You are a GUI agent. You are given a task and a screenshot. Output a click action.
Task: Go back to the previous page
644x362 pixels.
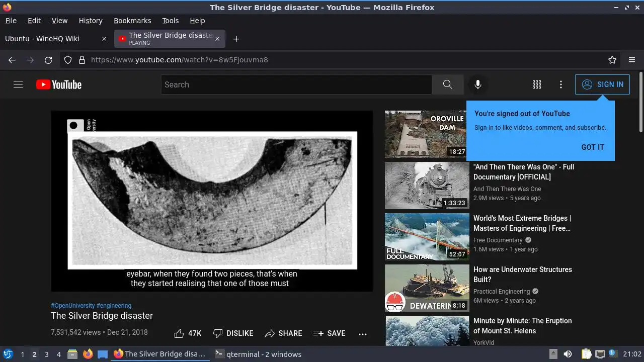click(12, 60)
